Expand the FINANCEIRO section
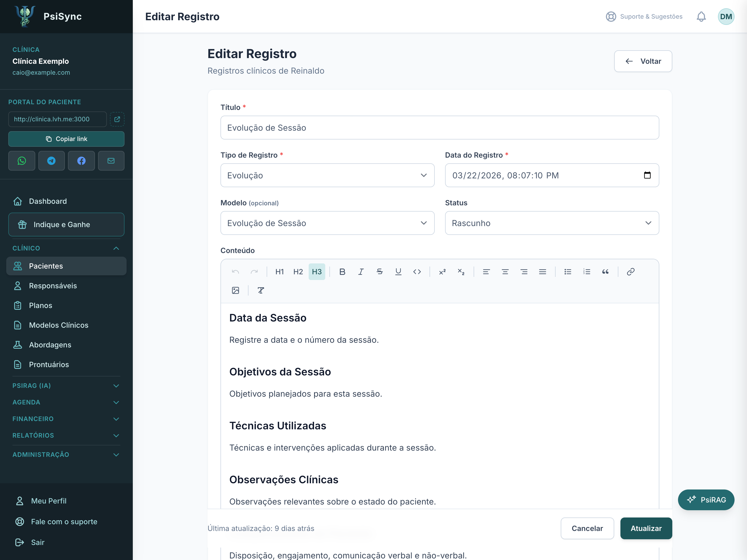Screen dimensions: 747x560 [x=66, y=418]
